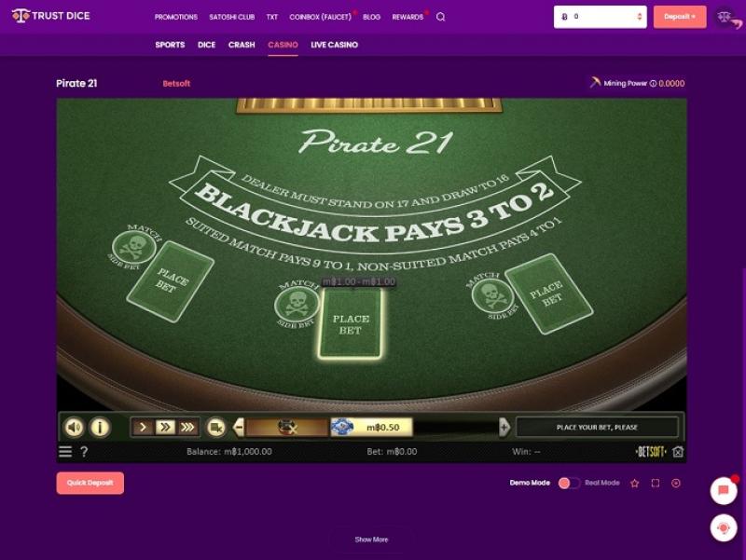Select the slow single-arrow game speed

143,428
